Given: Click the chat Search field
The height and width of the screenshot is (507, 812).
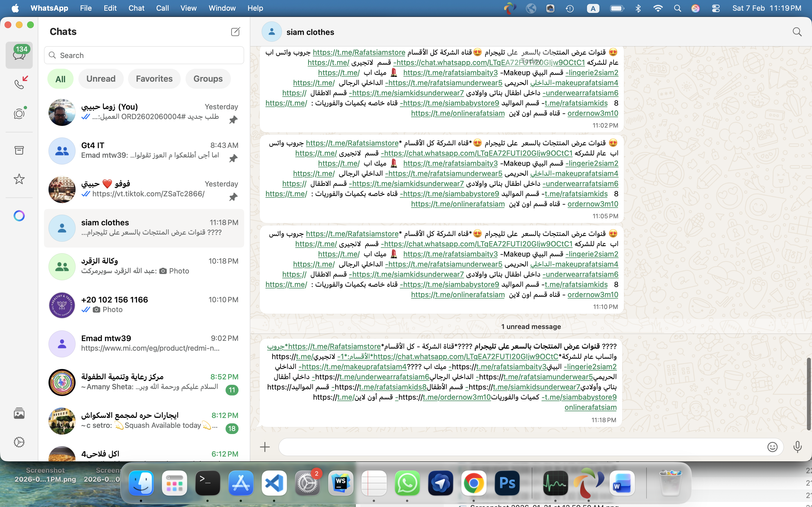Looking at the screenshot, I should [x=144, y=55].
